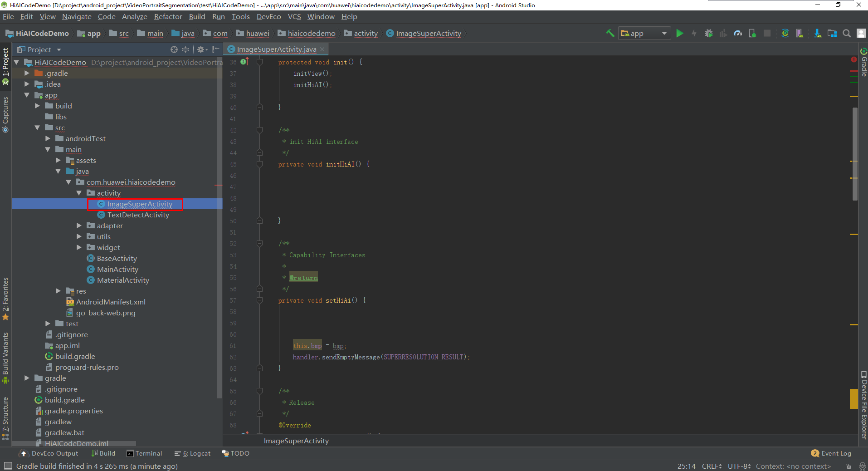Click the green Run app button
This screenshot has height=471, width=868.
pos(679,33)
